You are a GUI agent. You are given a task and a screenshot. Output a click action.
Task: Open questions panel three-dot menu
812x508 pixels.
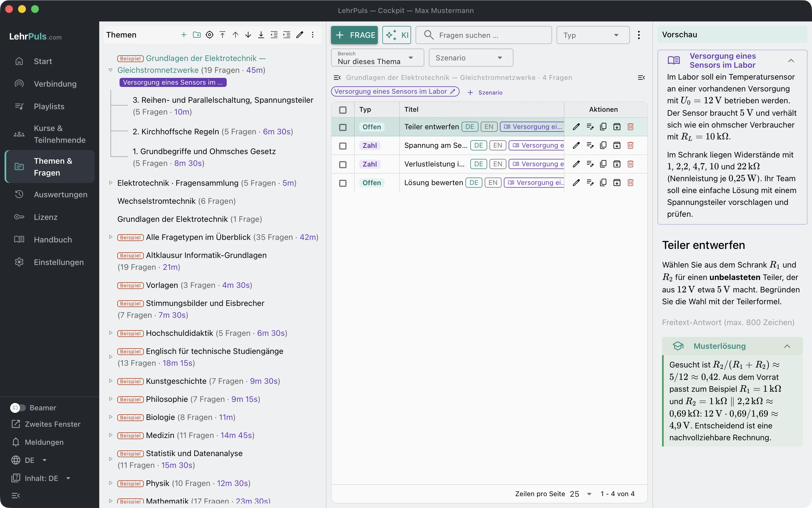639,35
